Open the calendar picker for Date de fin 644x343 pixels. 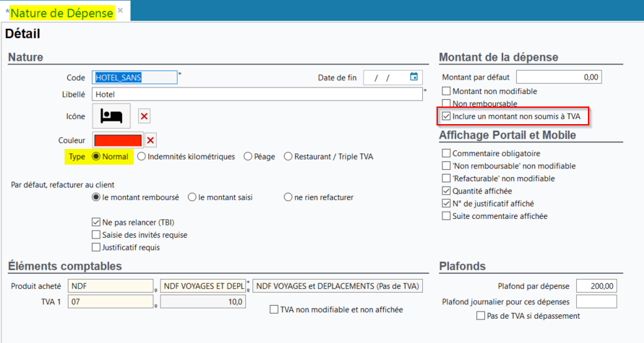click(414, 77)
